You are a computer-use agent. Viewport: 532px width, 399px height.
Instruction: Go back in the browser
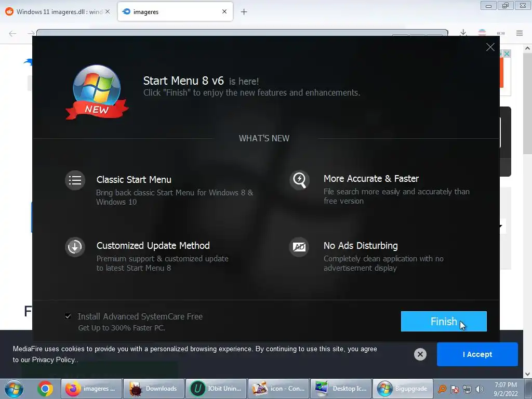pos(12,33)
